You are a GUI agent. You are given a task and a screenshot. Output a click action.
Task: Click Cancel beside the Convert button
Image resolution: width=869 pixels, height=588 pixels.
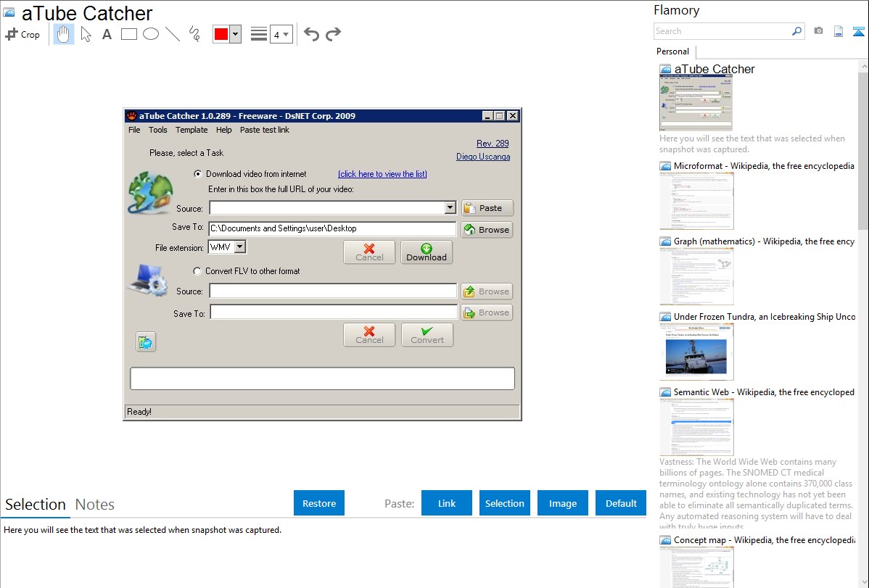tap(369, 335)
